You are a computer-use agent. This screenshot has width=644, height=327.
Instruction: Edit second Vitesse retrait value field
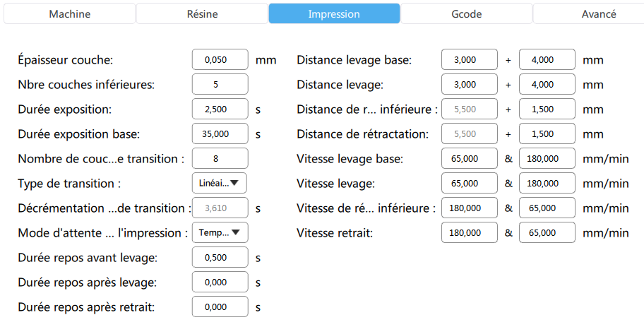(x=547, y=232)
